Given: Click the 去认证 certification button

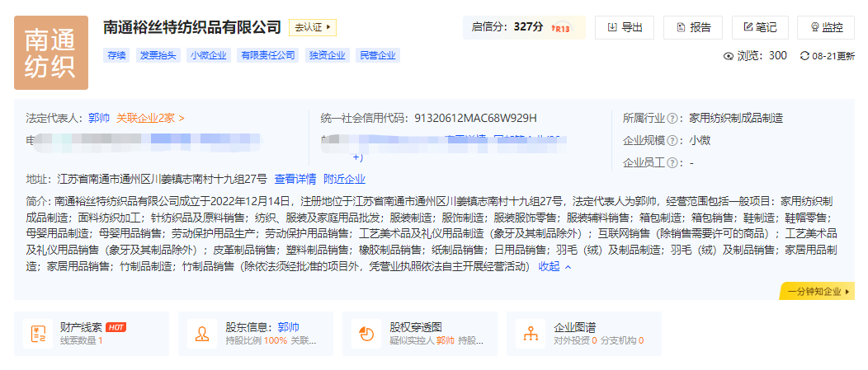Looking at the screenshot, I should point(313,27).
